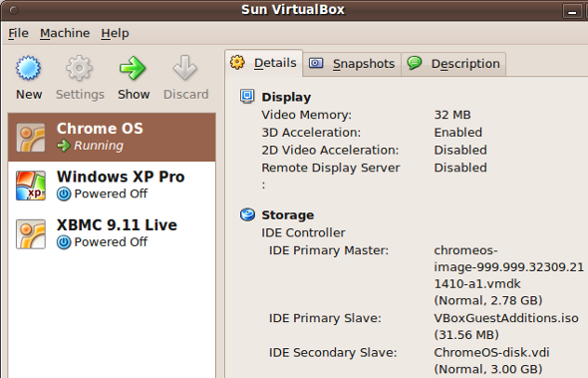Click the Discard down-arrow icon

point(185,68)
